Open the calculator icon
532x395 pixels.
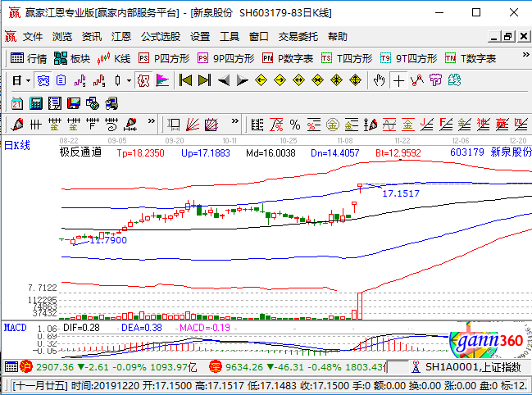pos(35,103)
